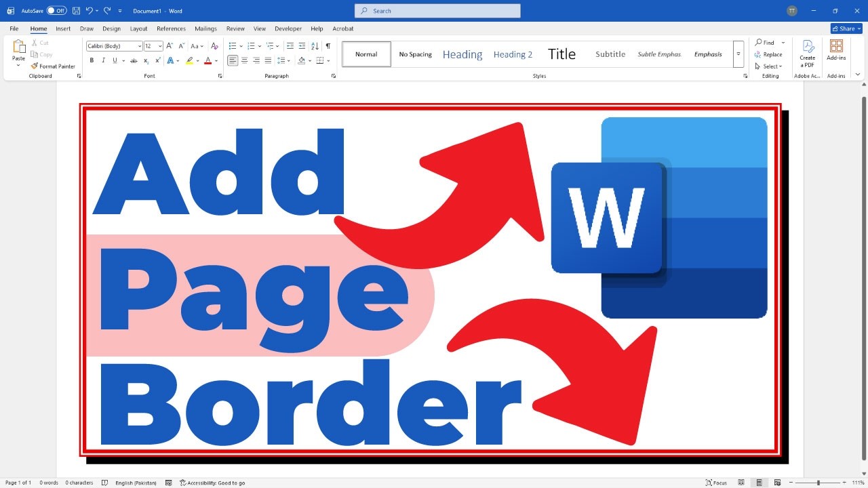Switch to the Mailings tab

pyautogui.click(x=205, y=28)
